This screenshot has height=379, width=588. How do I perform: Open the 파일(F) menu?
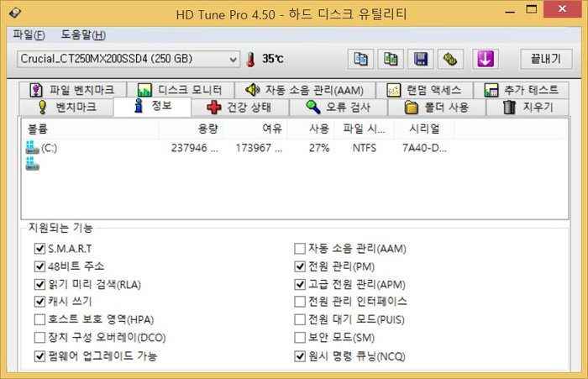tap(29, 35)
